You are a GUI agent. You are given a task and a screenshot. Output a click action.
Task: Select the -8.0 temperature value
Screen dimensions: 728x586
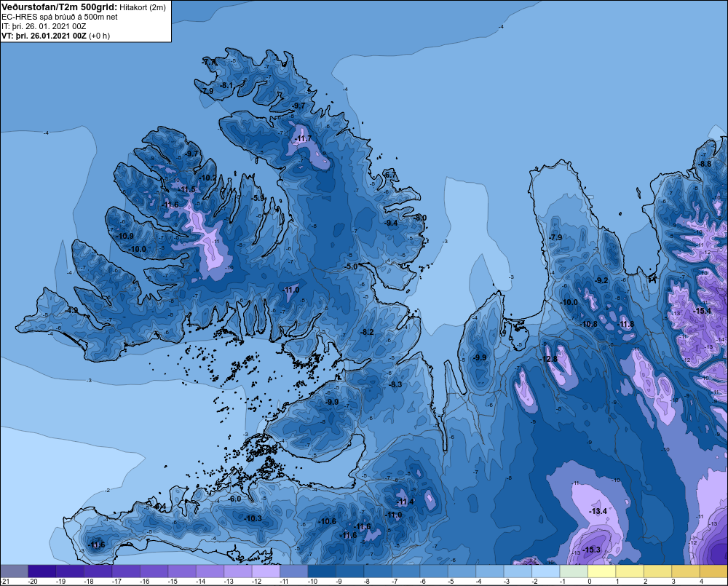coord(420,218)
